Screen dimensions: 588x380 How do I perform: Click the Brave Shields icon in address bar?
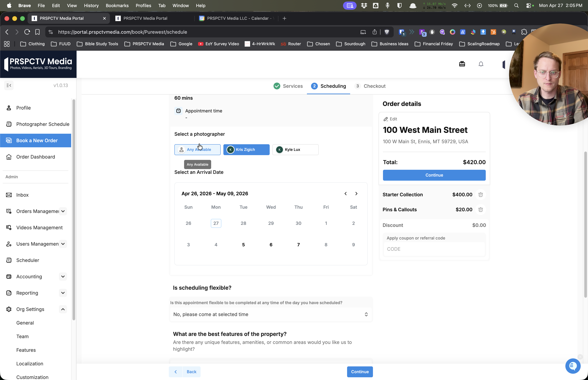[387, 32]
